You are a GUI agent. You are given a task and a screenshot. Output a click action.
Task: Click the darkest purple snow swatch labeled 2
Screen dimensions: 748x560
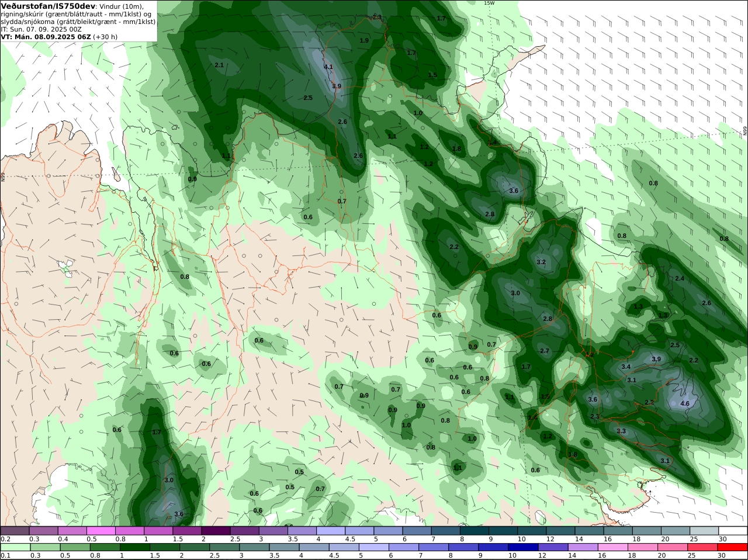pyautogui.click(x=216, y=530)
